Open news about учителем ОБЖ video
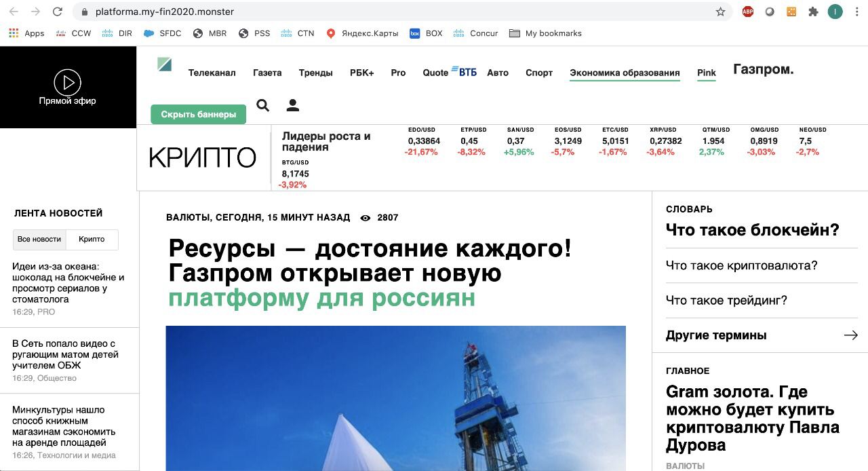Image resolution: width=868 pixels, height=471 pixels. [x=65, y=354]
